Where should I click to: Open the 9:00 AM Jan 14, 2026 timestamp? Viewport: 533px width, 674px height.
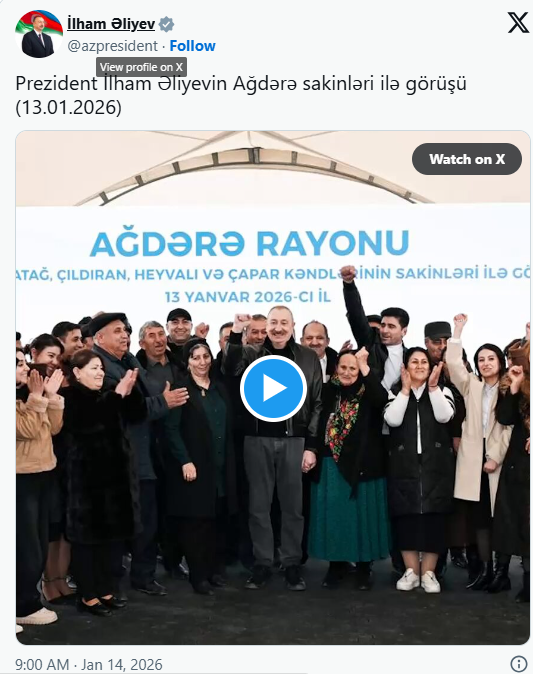[x=89, y=665]
